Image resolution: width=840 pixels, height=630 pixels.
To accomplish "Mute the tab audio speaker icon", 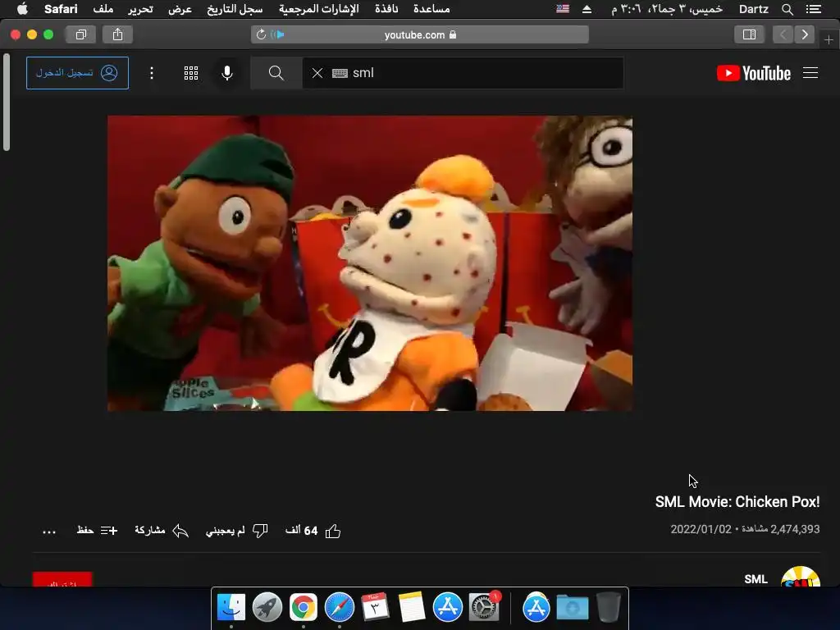I will (277, 34).
